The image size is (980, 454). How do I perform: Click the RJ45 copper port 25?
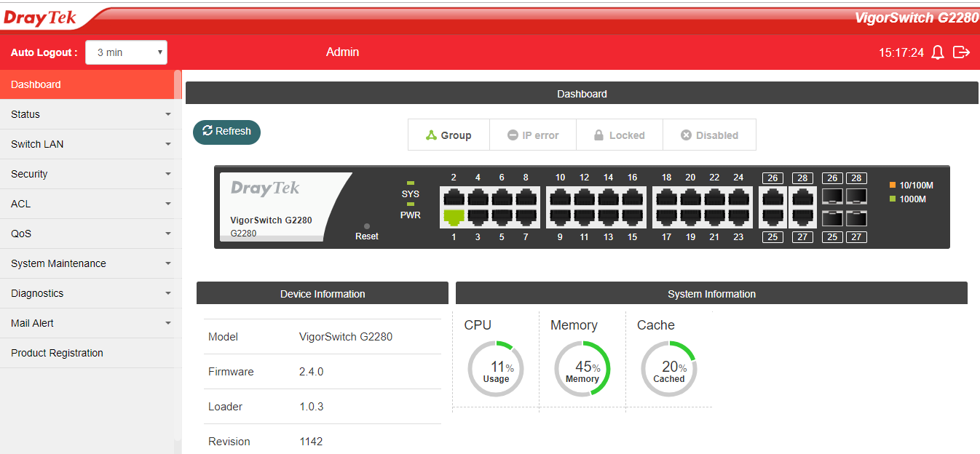click(772, 217)
